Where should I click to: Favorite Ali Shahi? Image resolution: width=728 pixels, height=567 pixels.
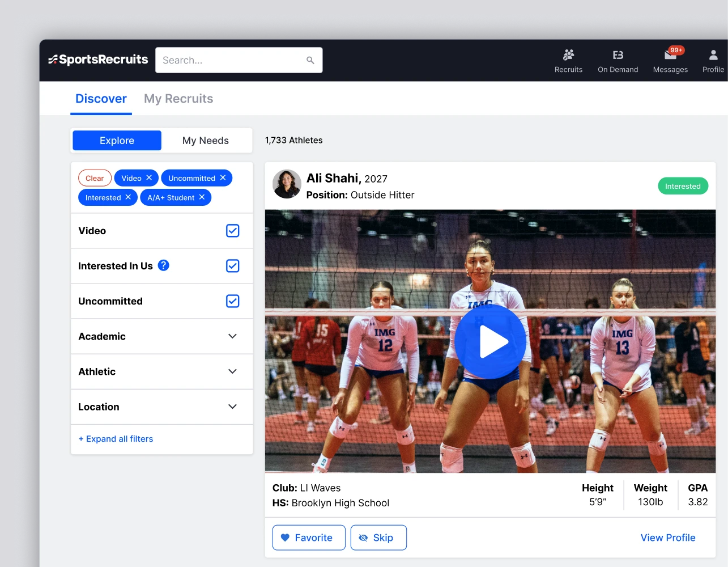309,538
